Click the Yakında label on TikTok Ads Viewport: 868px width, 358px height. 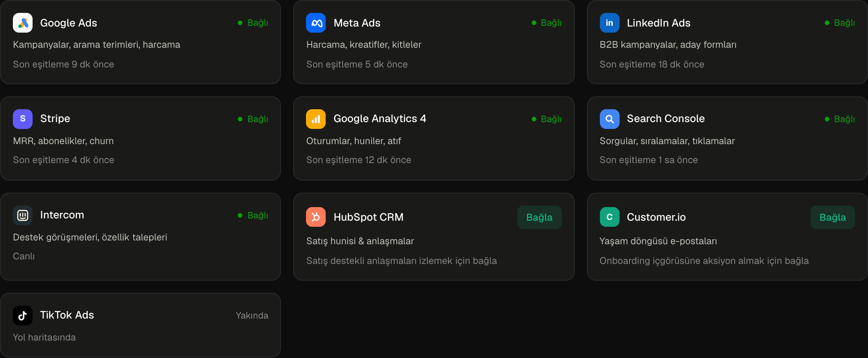tap(252, 316)
